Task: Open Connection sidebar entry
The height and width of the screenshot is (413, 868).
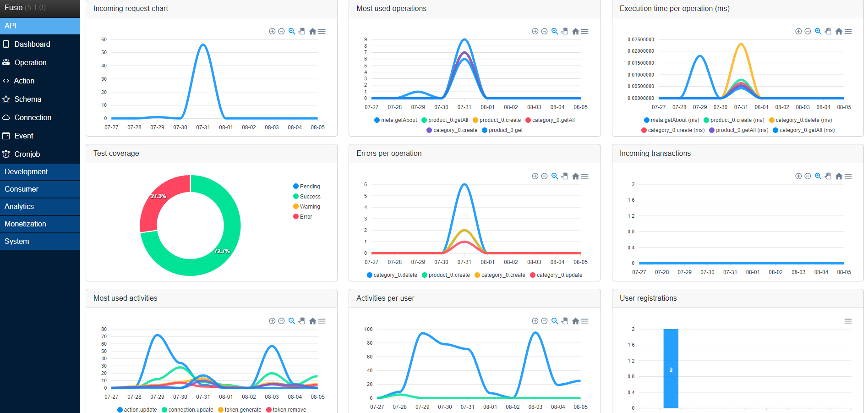Action: 40,117
